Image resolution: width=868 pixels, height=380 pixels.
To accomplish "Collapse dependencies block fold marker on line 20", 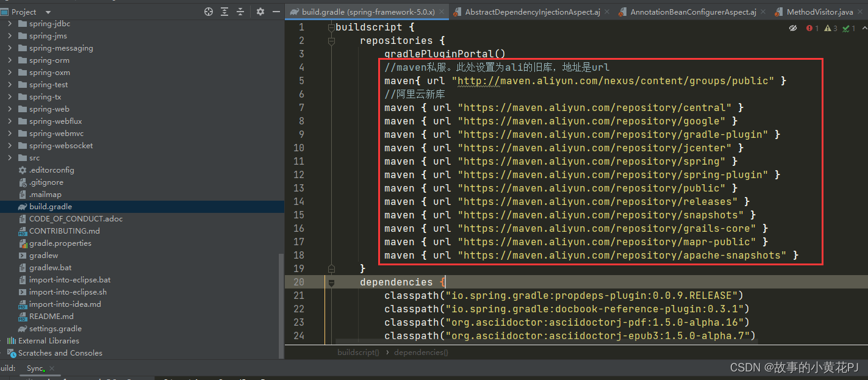I will point(331,282).
